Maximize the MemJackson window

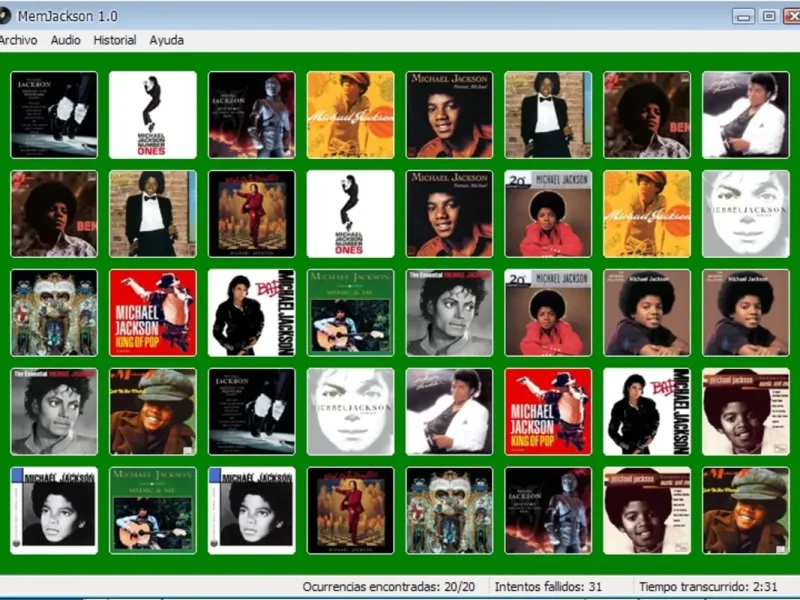[x=769, y=16]
